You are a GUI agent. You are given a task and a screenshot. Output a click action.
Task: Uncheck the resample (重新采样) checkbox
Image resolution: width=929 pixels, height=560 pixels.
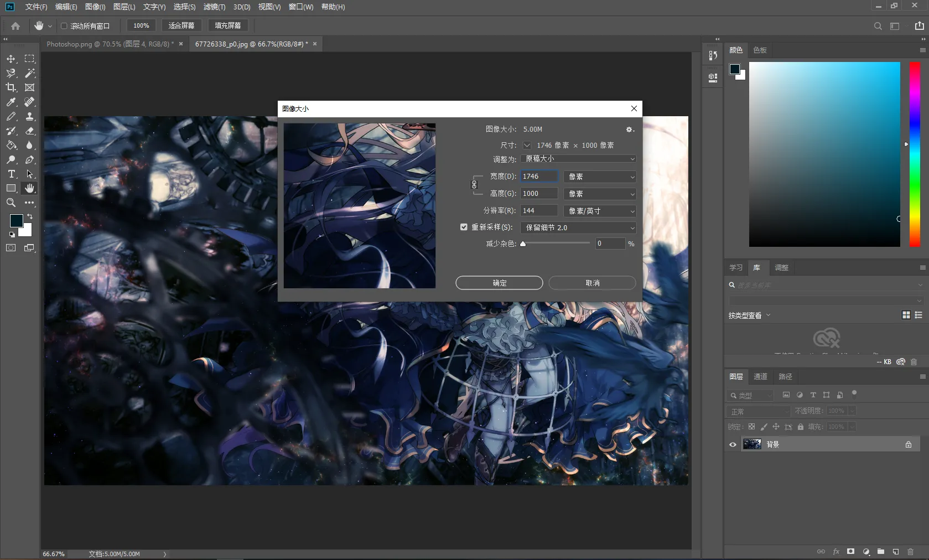tap(464, 227)
